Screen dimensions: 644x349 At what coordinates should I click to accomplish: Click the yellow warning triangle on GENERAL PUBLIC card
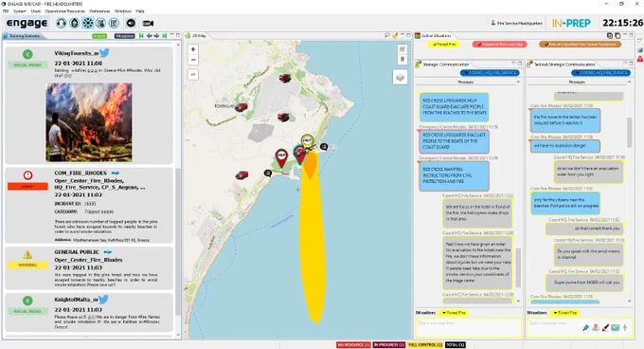pos(27,255)
